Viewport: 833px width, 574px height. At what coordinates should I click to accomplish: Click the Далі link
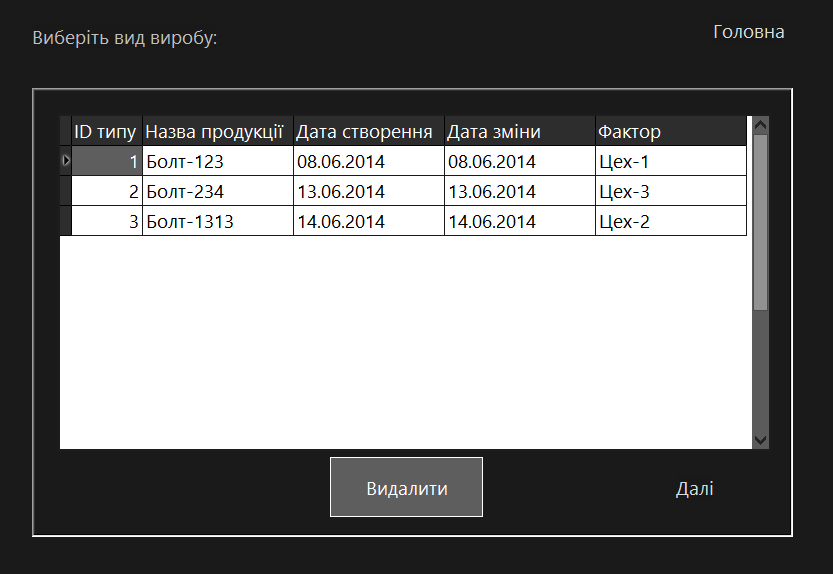pyautogui.click(x=694, y=488)
